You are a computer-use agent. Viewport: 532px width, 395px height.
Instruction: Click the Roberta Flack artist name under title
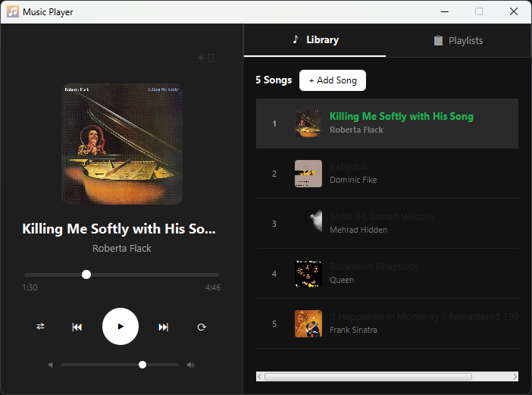(122, 249)
